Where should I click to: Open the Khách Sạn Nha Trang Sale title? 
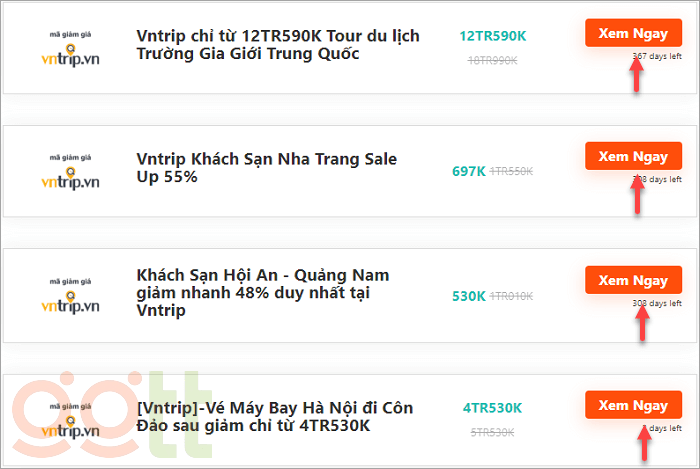[x=266, y=168]
